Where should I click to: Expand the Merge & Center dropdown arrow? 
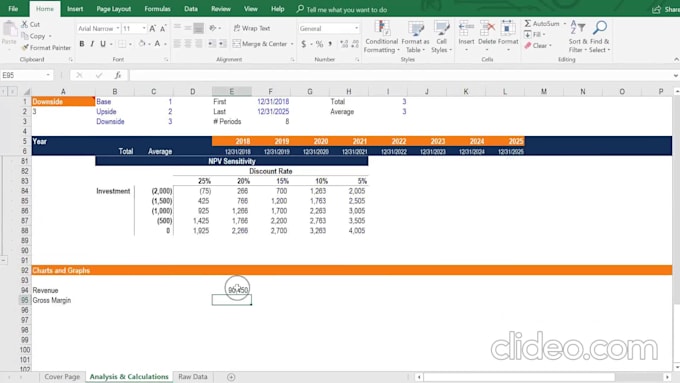292,44
